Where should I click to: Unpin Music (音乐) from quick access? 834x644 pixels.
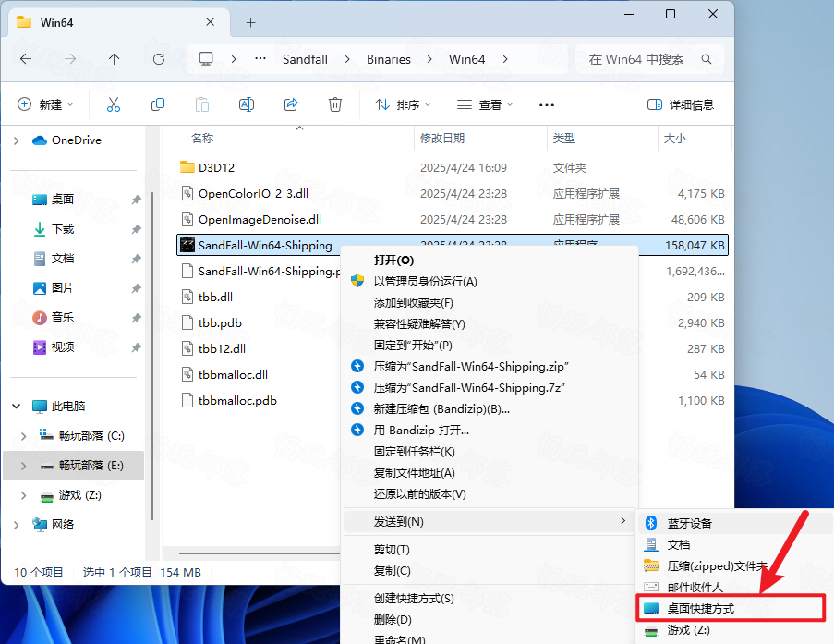(136, 318)
